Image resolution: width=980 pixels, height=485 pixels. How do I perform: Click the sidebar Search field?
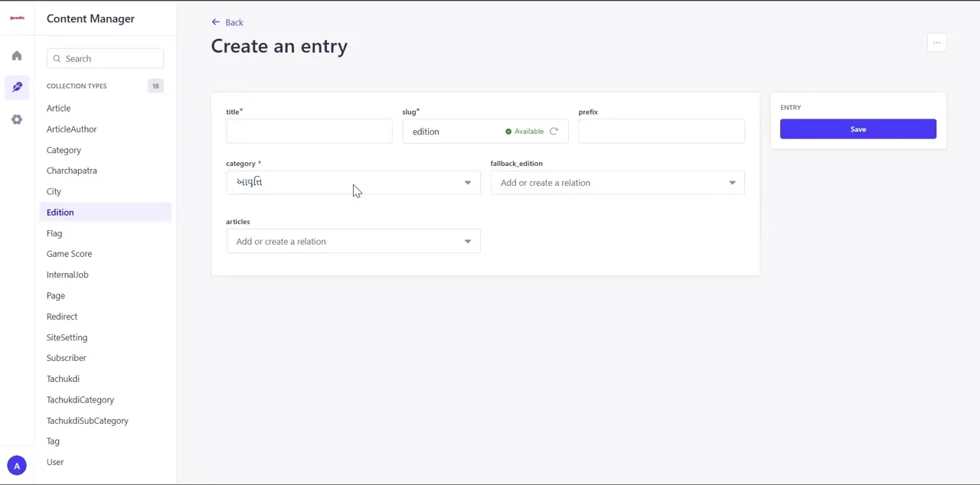pyautogui.click(x=105, y=59)
